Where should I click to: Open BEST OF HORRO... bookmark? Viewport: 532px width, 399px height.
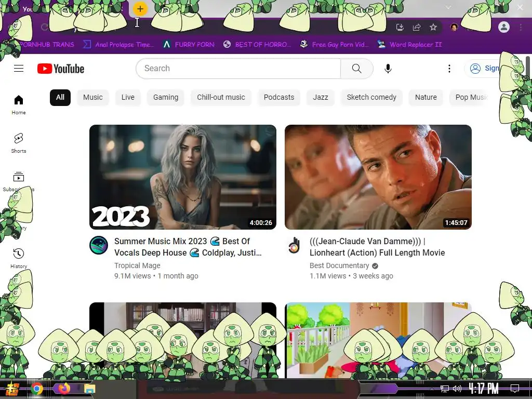[257, 45]
